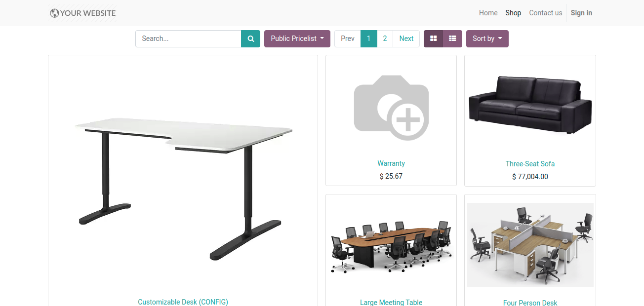Screen dimensions: 644x306
Task: Open the Contact us page
Action: point(545,13)
